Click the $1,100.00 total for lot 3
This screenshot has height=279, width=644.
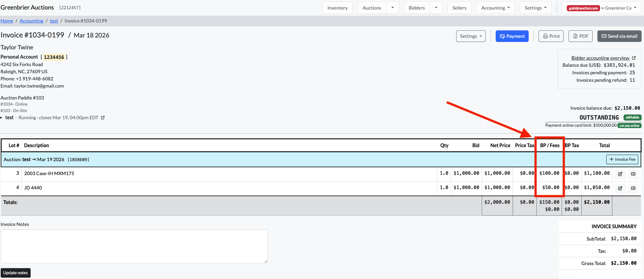point(597,173)
